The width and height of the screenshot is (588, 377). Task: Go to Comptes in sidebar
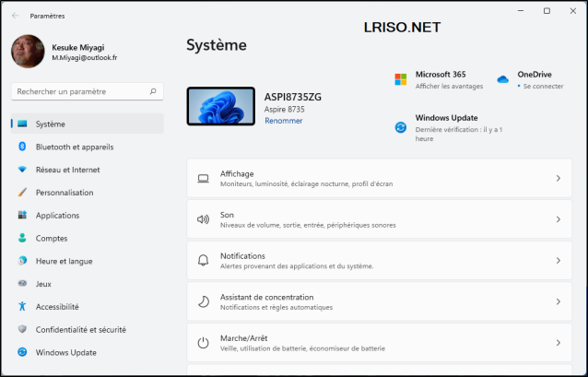tap(51, 238)
